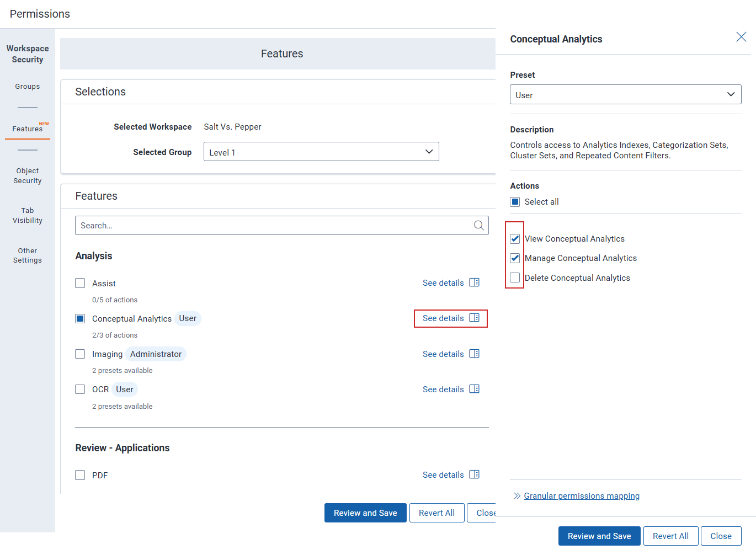Open the details panel icon for Assist

tap(475, 282)
